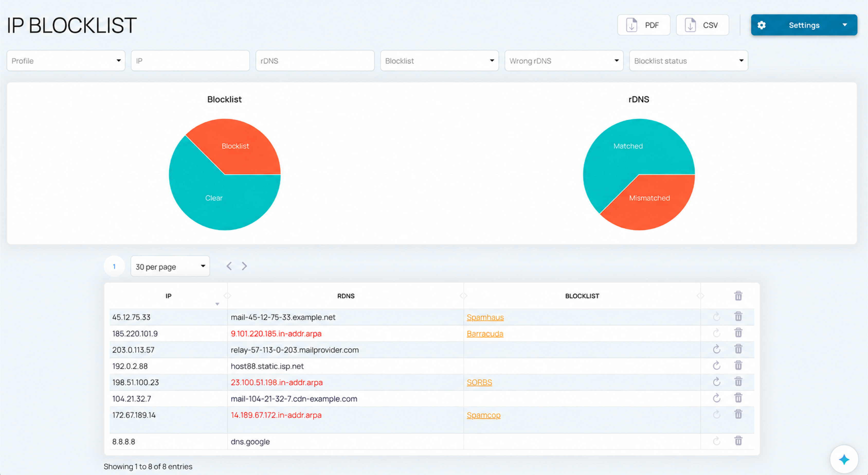Go to previous page arrow
This screenshot has height=475, width=868.
point(229,266)
